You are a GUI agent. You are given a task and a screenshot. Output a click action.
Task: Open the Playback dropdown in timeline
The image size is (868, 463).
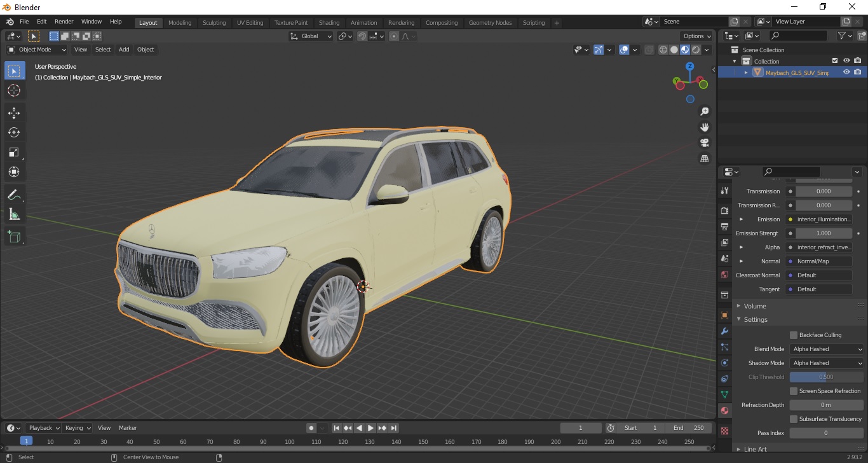coord(43,428)
